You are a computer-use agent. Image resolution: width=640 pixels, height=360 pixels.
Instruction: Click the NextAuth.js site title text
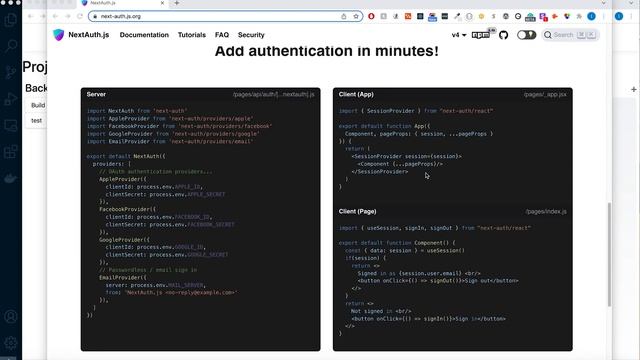pyautogui.click(x=89, y=35)
